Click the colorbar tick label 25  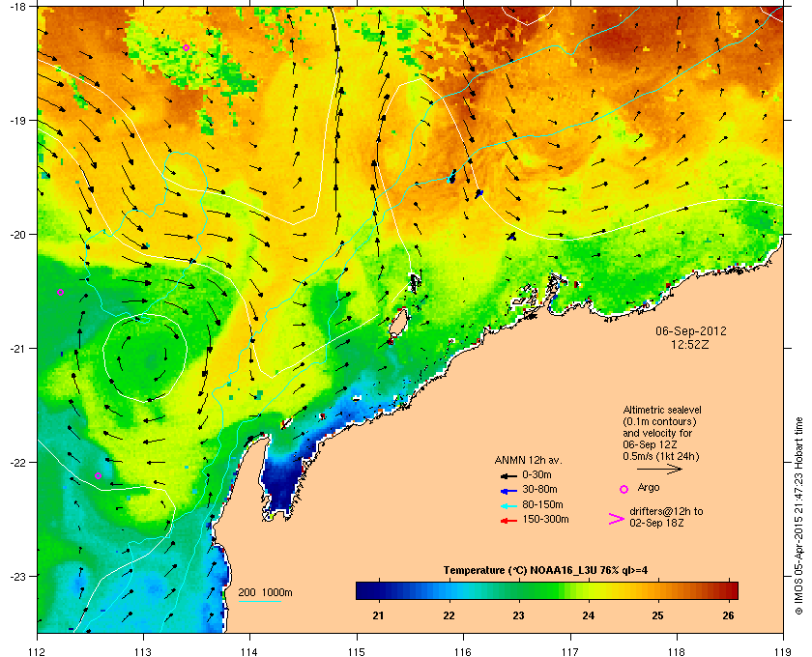click(x=657, y=615)
